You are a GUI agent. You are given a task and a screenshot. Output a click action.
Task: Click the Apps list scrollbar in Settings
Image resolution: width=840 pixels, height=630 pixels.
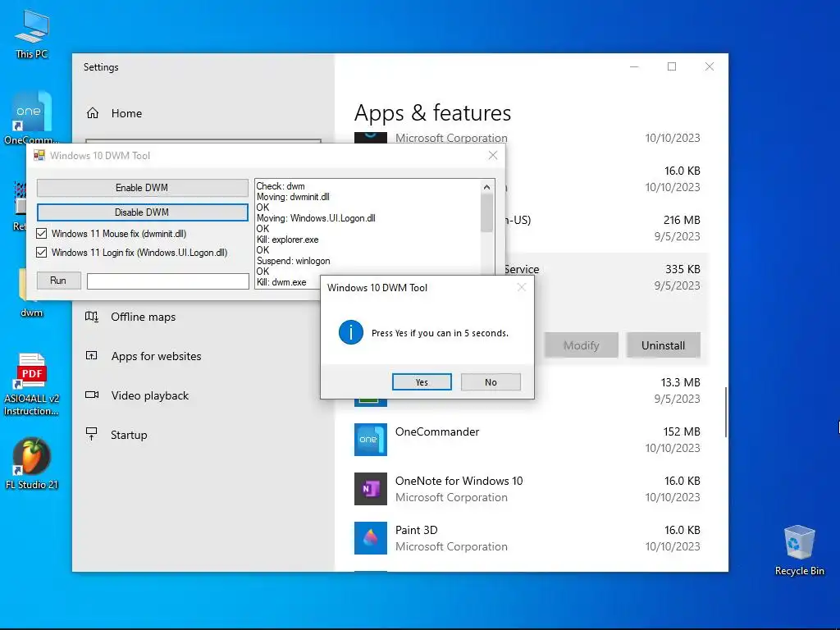click(726, 412)
